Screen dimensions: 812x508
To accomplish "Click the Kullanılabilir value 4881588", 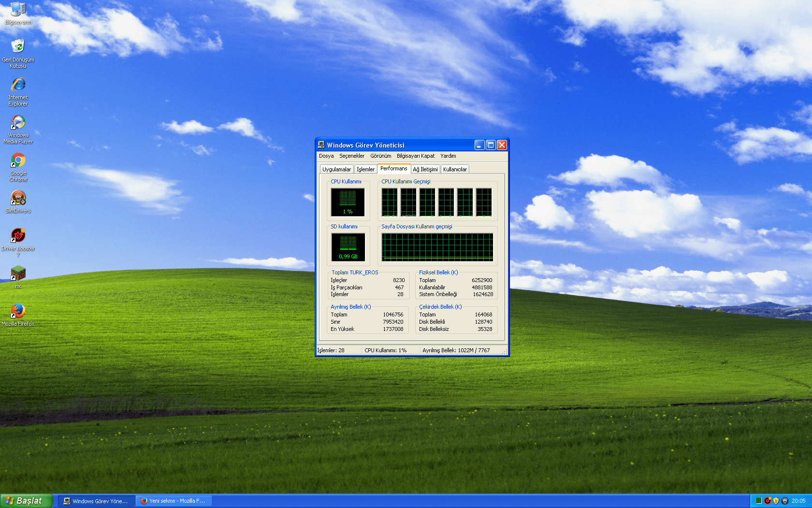I will [482, 287].
